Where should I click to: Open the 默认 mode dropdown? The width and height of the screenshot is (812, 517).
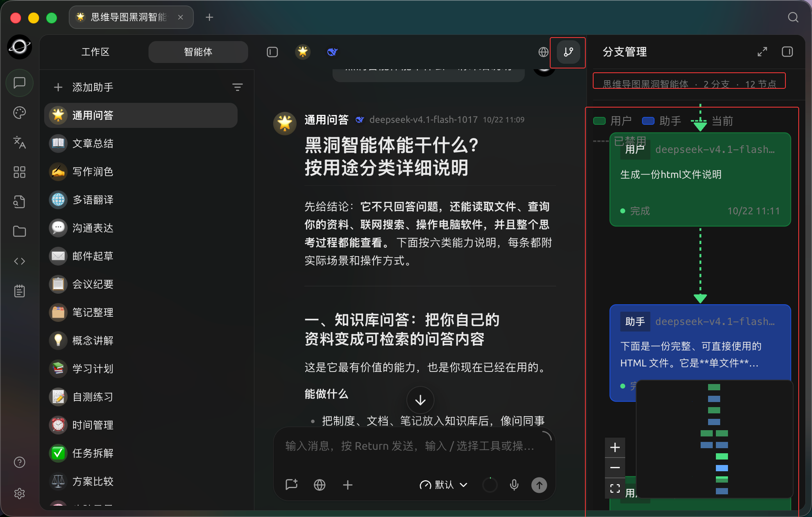444,485
